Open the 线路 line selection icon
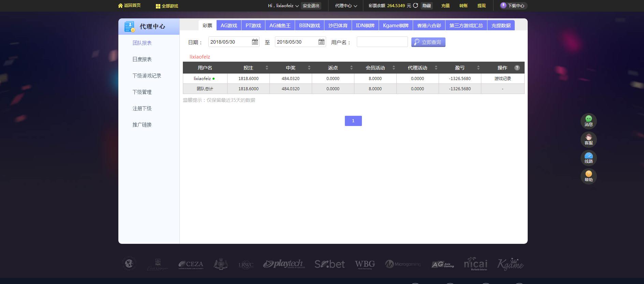 589,158
